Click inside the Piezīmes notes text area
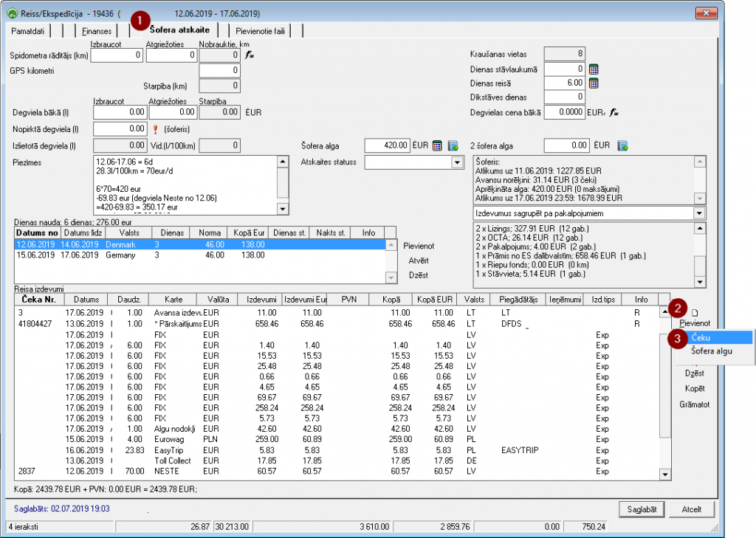Screen dimensions: 756x538 coord(185,184)
